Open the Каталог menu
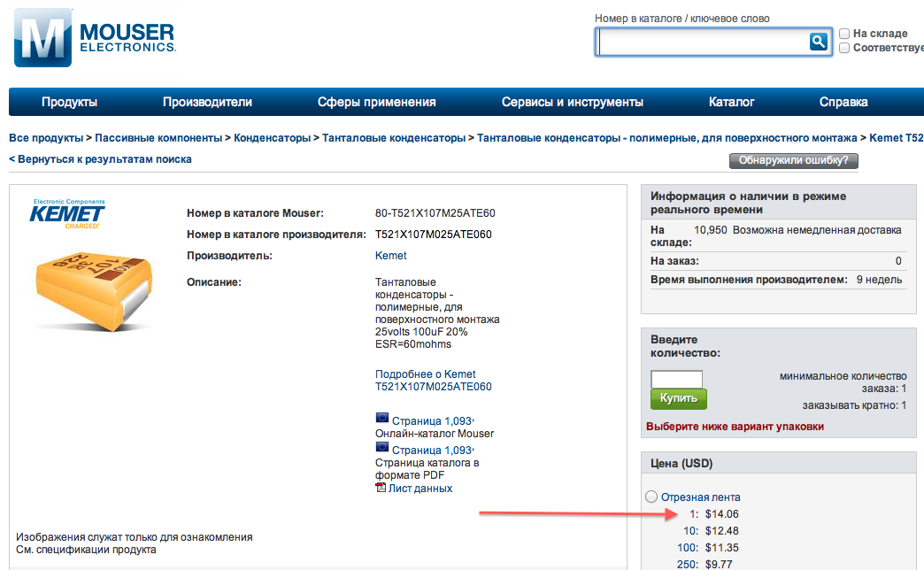This screenshot has width=924, height=570. 731,102
